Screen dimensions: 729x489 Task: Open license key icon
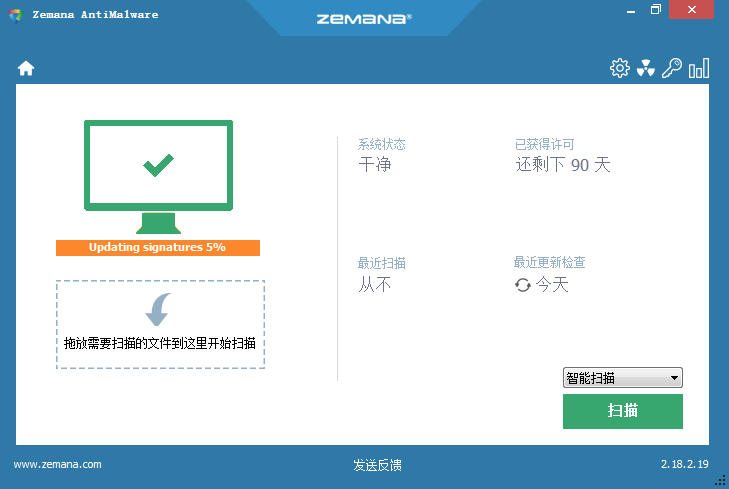[x=672, y=68]
